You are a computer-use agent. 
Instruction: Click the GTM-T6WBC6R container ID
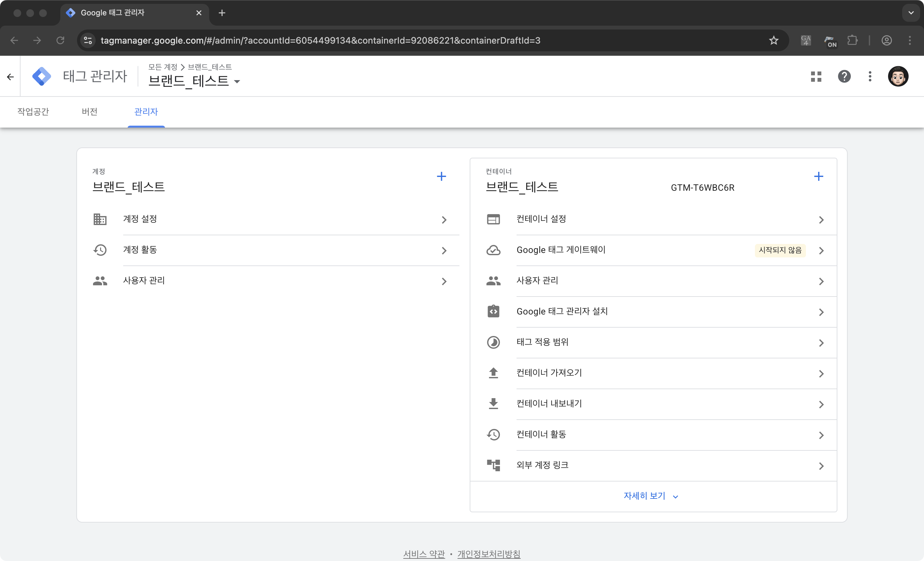pyautogui.click(x=702, y=188)
